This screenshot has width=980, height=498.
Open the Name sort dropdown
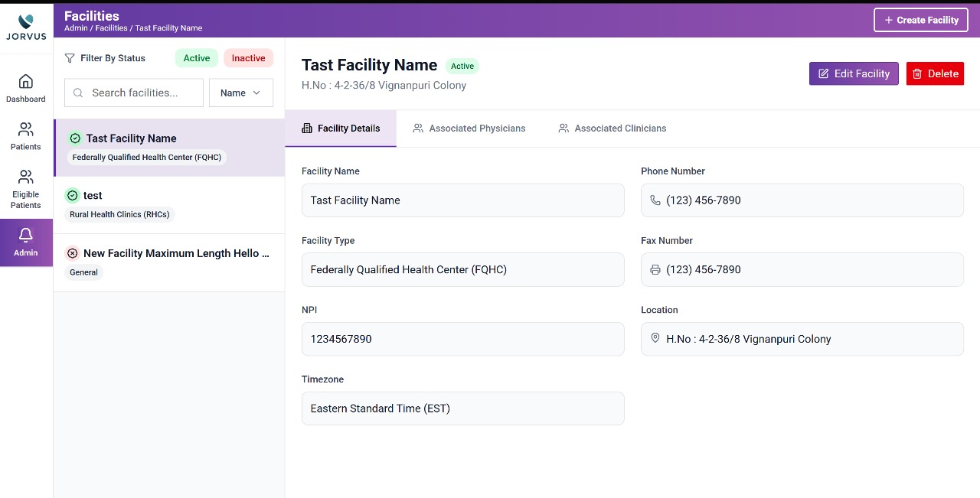[x=240, y=93]
